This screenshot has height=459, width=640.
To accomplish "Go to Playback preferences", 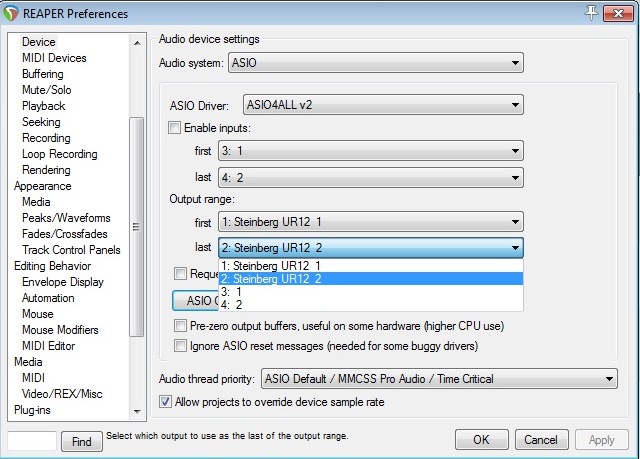I will click(x=44, y=106).
